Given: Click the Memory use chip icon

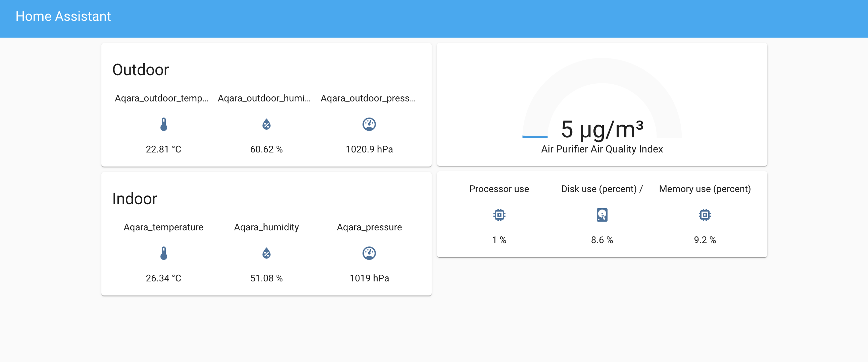Looking at the screenshot, I should point(705,215).
